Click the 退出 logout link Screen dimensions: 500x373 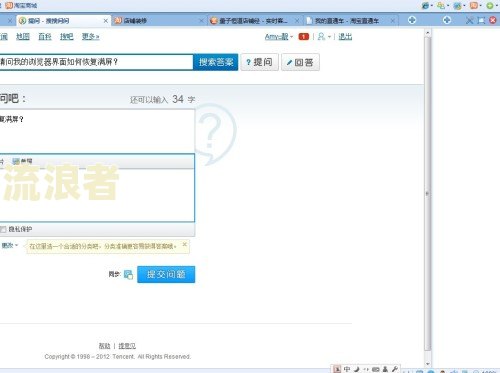345,37
